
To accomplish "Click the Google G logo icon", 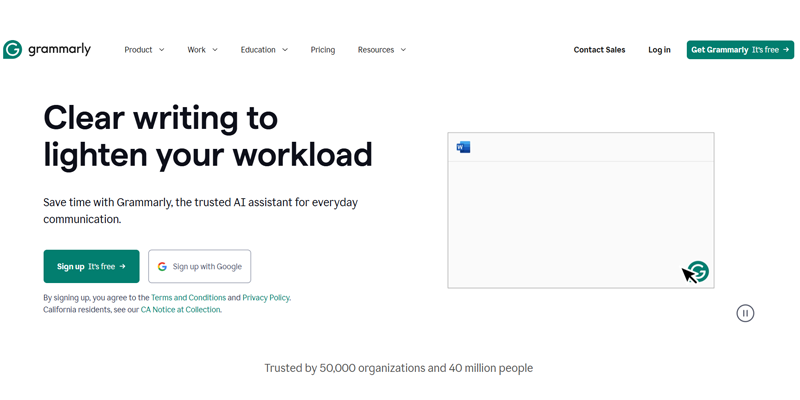I will (x=162, y=266).
